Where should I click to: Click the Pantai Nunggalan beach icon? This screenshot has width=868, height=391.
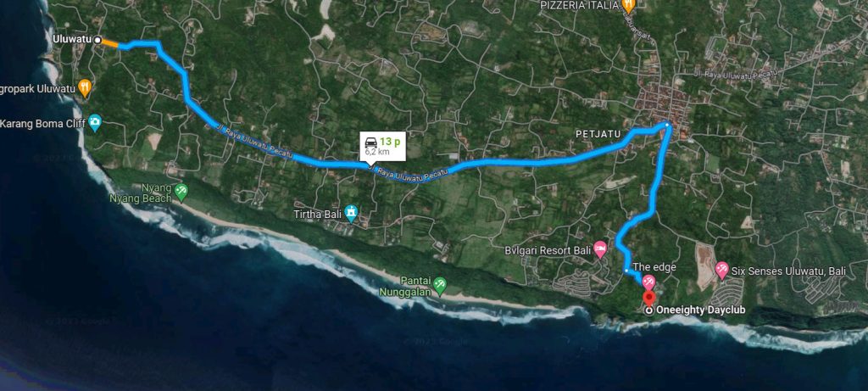coord(440,285)
